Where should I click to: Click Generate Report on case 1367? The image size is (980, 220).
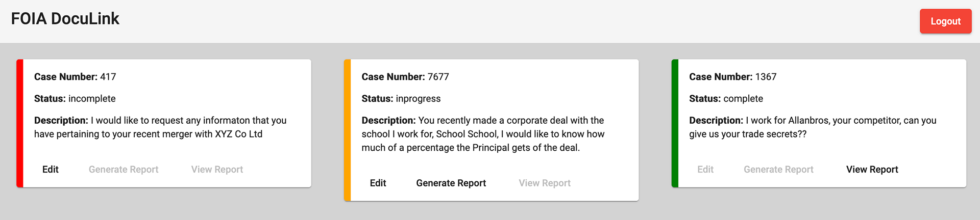click(778, 170)
